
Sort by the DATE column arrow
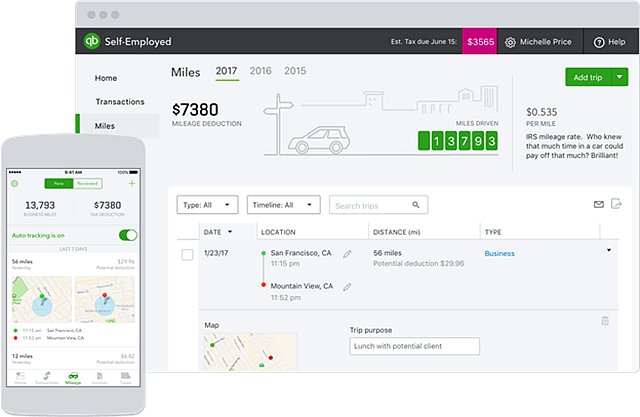[230, 232]
